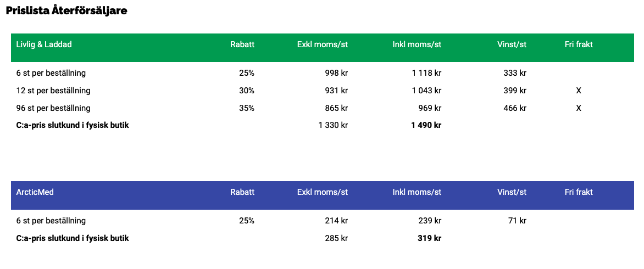Image resolution: width=644 pixels, height=269 pixels.
Task: Click the 466 kr profit value
Action: 515,108
